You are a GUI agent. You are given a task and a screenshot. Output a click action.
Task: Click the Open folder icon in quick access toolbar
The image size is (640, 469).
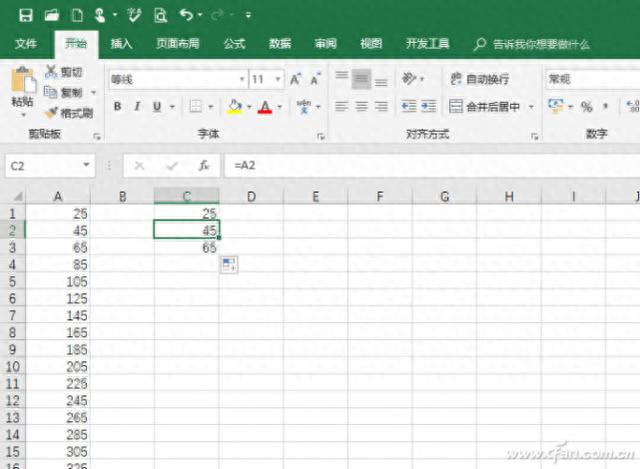pos(52,16)
